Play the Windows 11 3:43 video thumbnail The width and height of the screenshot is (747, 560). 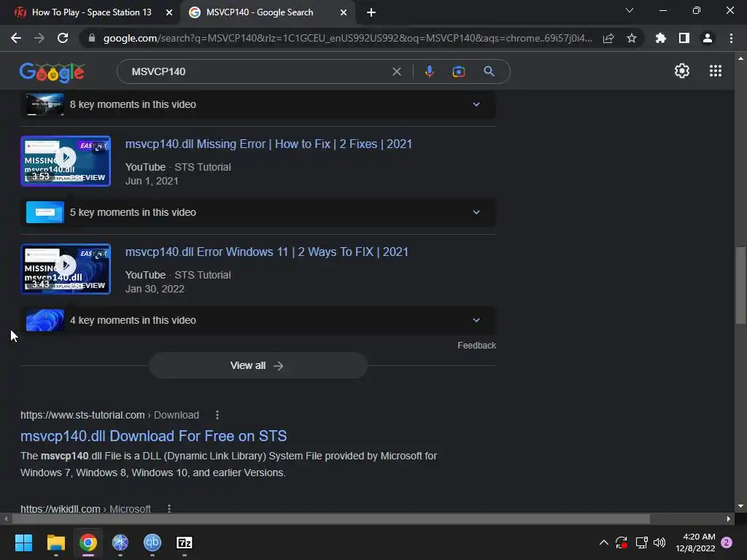pos(66,269)
